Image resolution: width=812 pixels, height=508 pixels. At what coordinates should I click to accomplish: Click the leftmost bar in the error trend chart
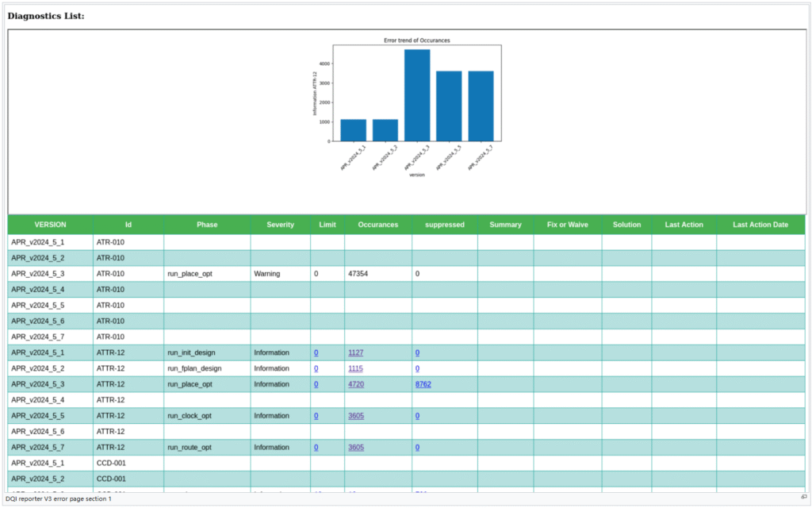coord(353,130)
